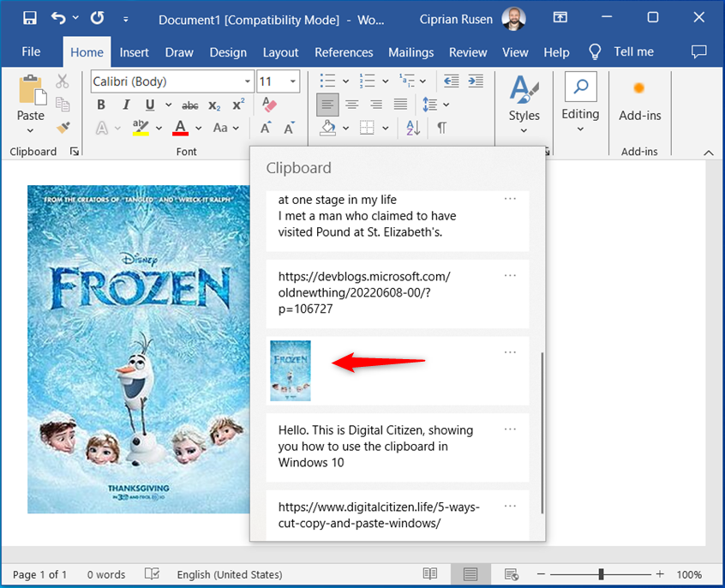Apply strikethrough formatting

[x=190, y=105]
